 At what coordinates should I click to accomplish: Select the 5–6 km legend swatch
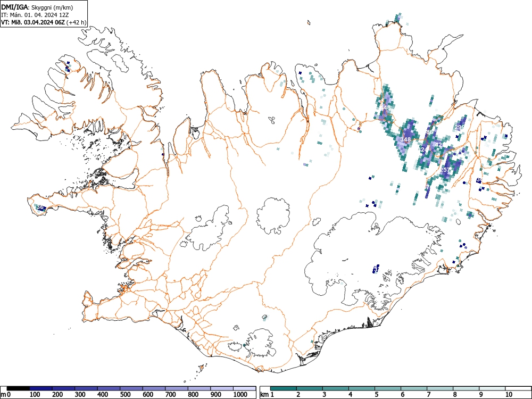(388, 388)
